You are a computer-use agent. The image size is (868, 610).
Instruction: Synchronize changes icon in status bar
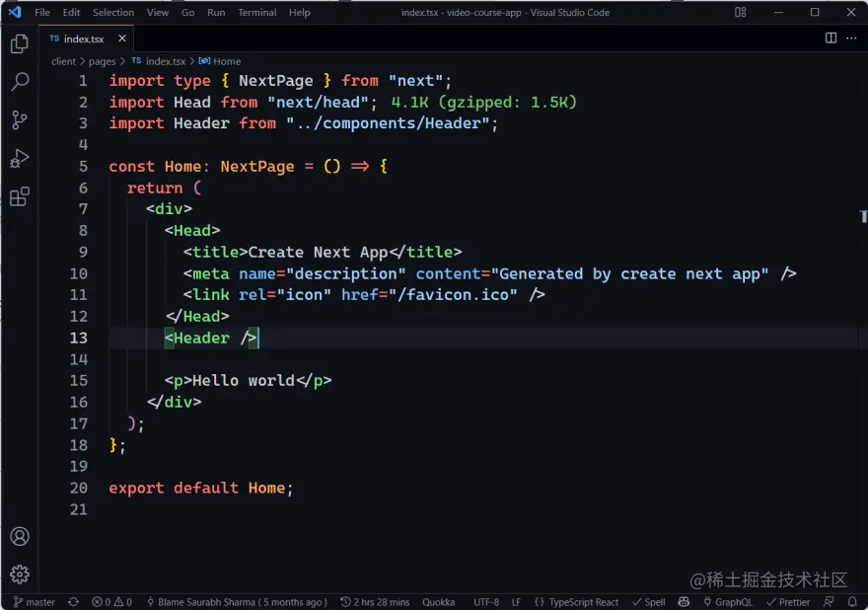pyautogui.click(x=73, y=602)
